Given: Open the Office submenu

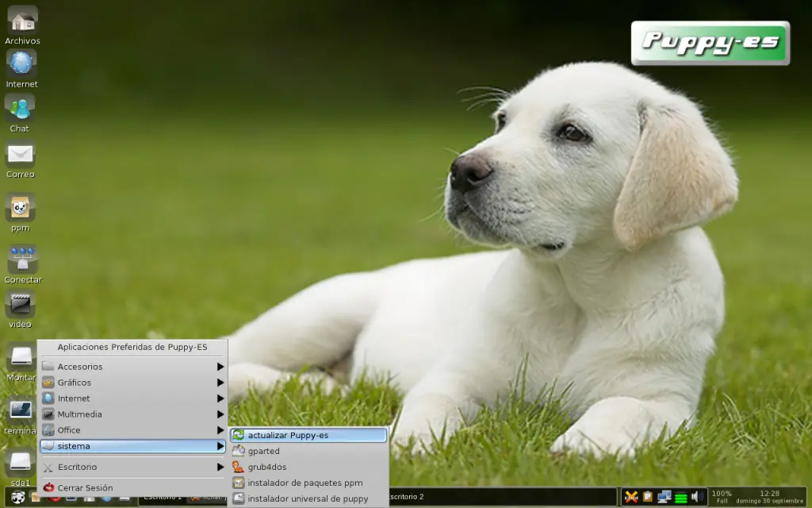Looking at the screenshot, I should (133, 430).
